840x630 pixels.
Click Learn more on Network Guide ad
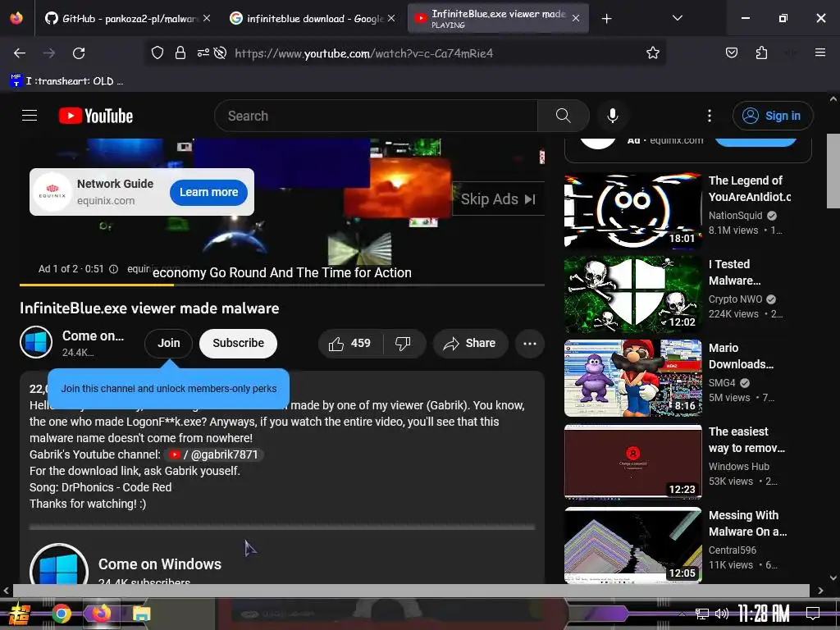208,192
